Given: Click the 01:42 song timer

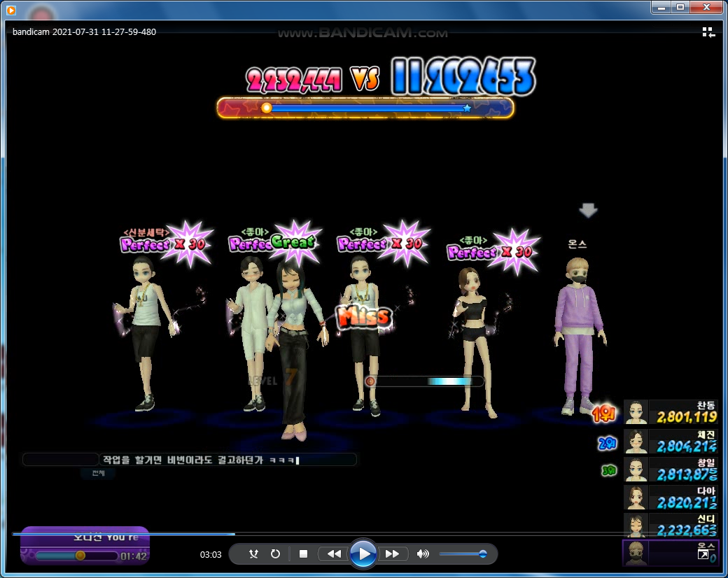Looking at the screenshot, I should [133, 556].
